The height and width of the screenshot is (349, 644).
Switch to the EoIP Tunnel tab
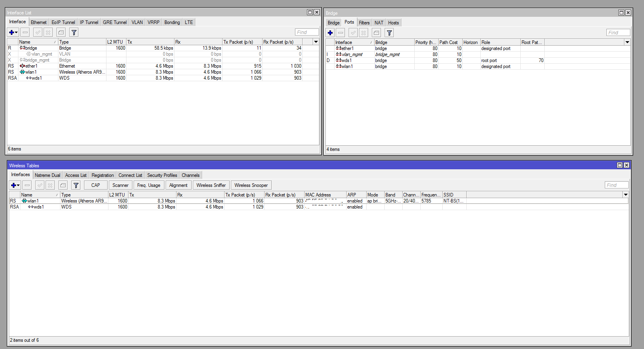point(63,22)
